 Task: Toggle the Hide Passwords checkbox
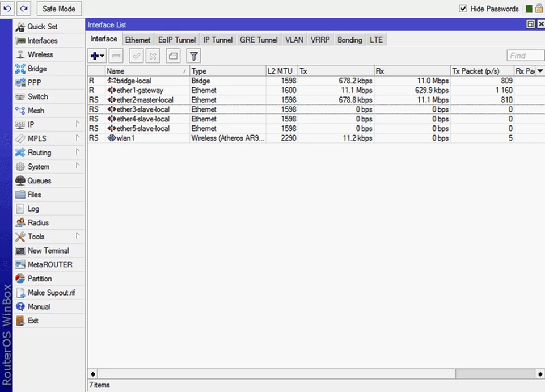point(463,9)
